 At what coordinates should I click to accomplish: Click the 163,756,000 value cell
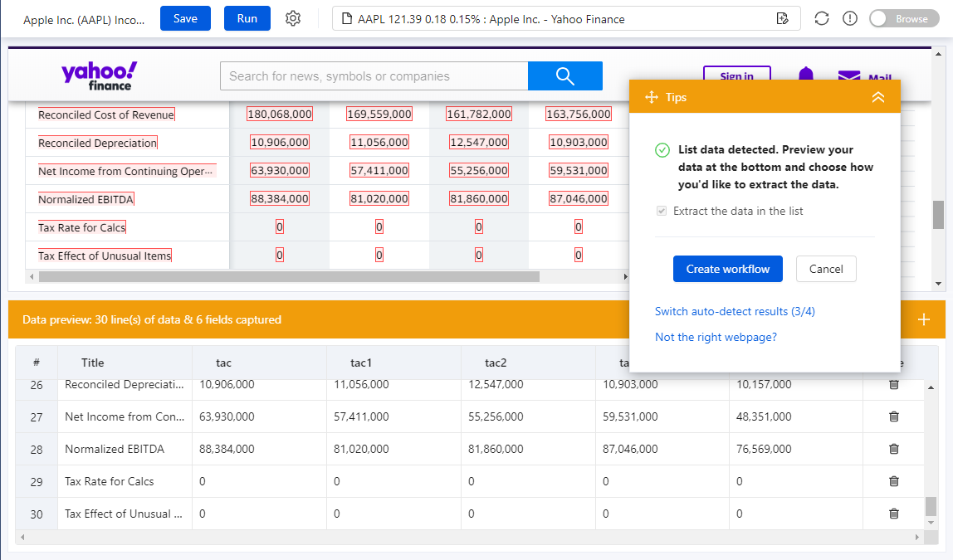pyautogui.click(x=579, y=114)
